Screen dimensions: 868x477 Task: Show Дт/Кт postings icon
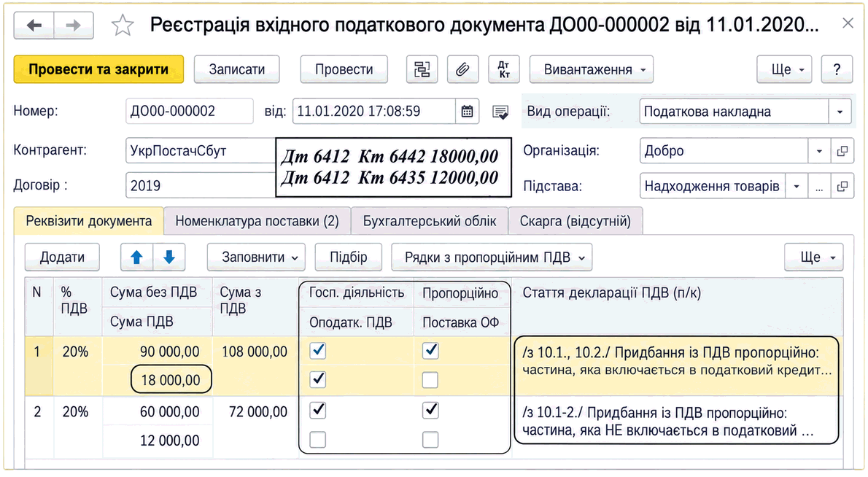tap(504, 69)
